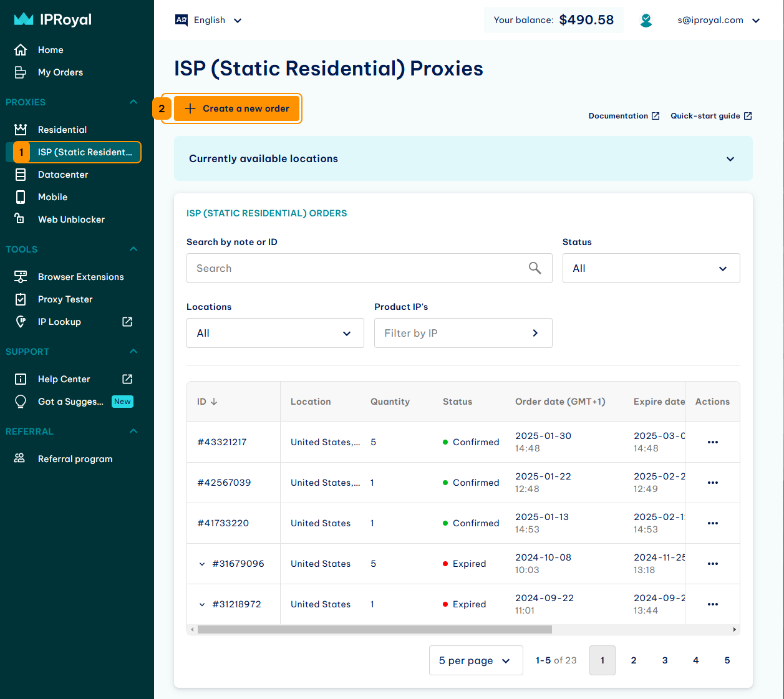Click the My Orders icon in sidebar
784x699 pixels.
21,72
